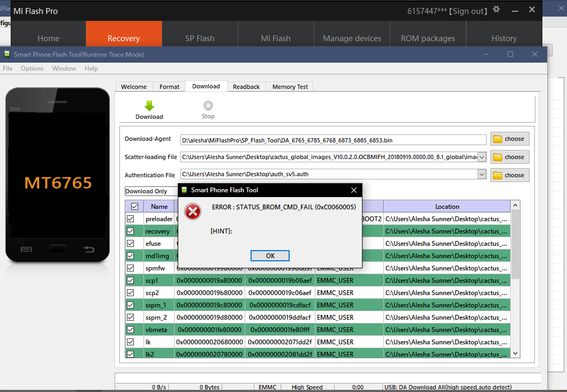Viewport: 567px width, 392px height.
Task: Click the gray Stop icon
Action: [x=208, y=106]
